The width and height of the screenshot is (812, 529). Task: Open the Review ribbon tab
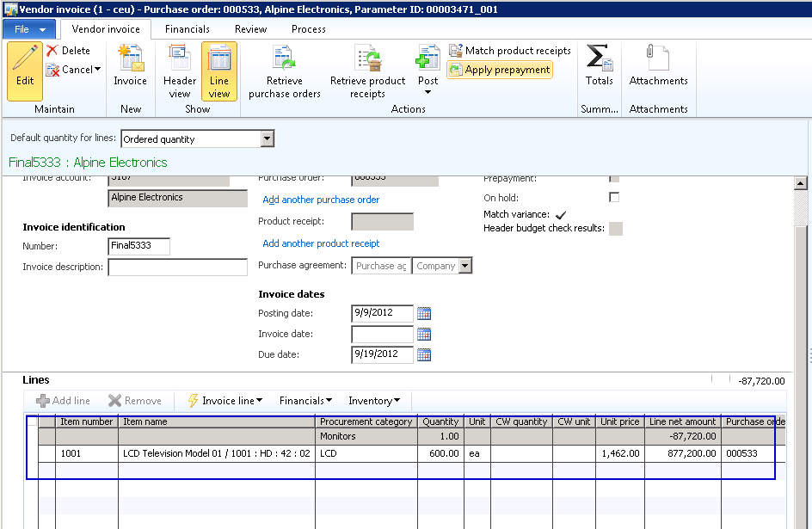tap(250, 29)
